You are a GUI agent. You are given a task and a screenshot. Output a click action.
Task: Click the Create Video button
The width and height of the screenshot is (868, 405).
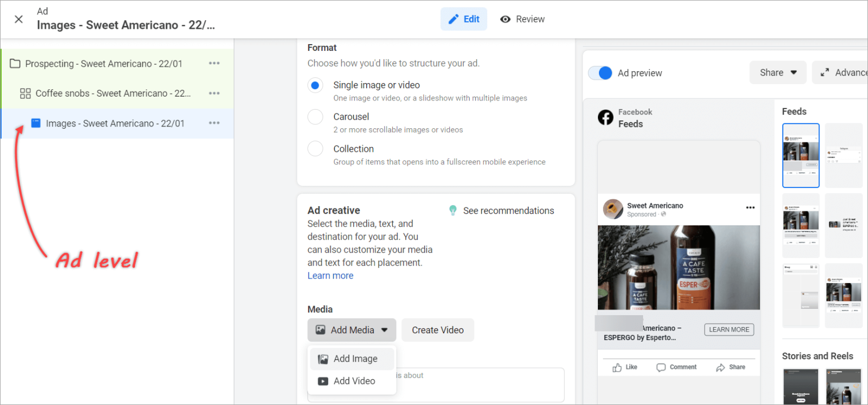coord(437,330)
